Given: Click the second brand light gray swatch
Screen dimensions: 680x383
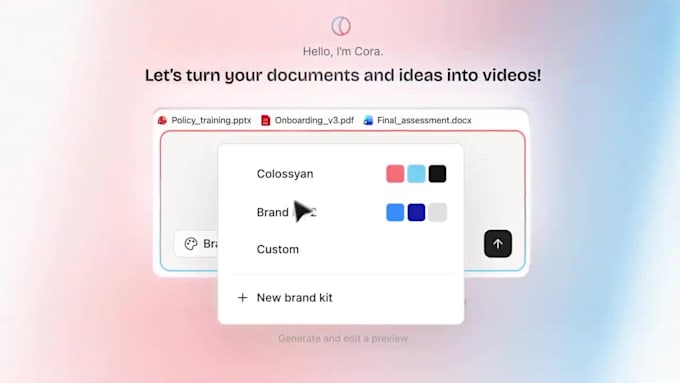Looking at the screenshot, I should [x=437, y=213].
